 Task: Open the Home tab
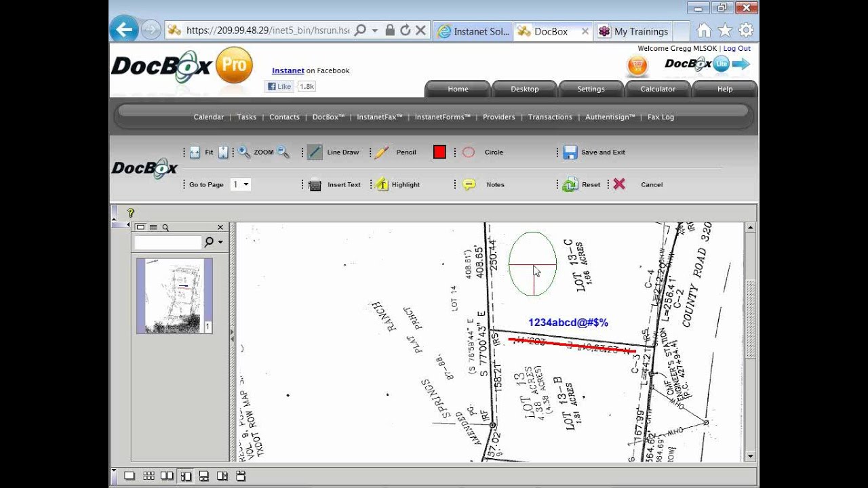[458, 89]
